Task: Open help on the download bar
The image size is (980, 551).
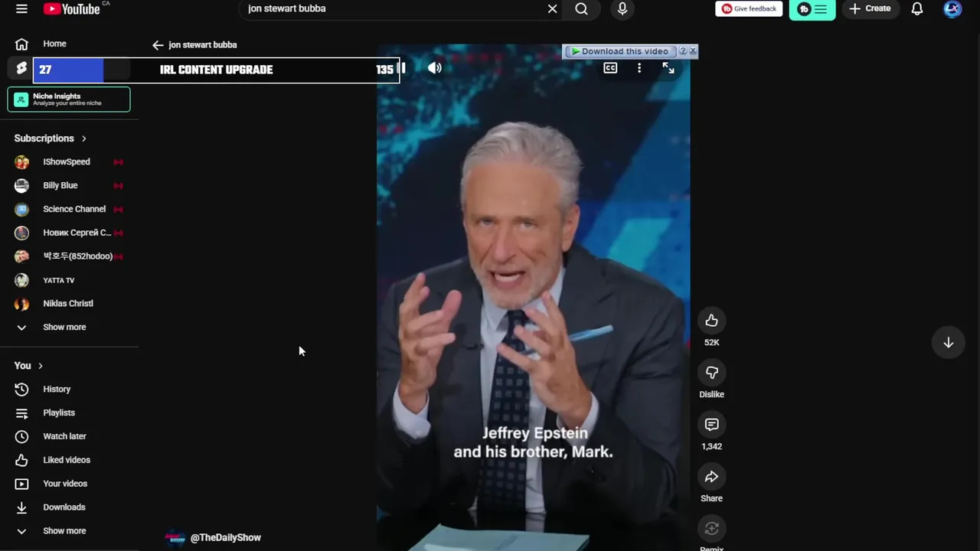Action: tap(683, 51)
